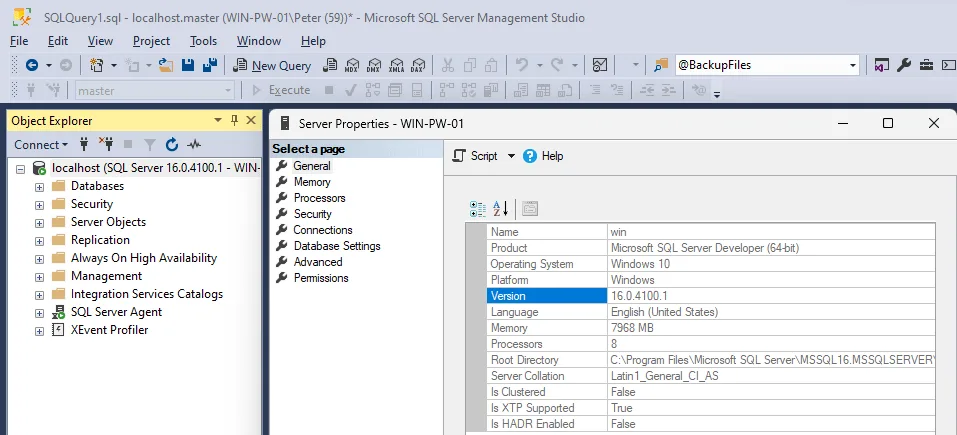Viewport: 957px width, 435px height.
Task: Open the View menu
Action: pyautogui.click(x=100, y=41)
